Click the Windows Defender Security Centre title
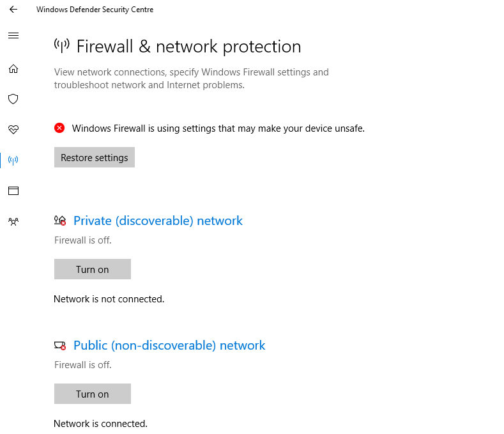 95,10
